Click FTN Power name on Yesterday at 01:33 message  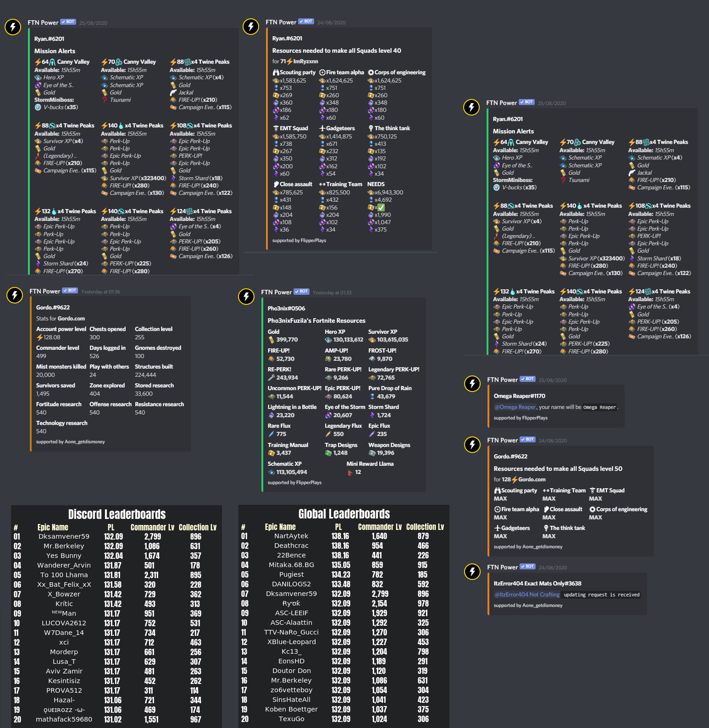pos(277,292)
